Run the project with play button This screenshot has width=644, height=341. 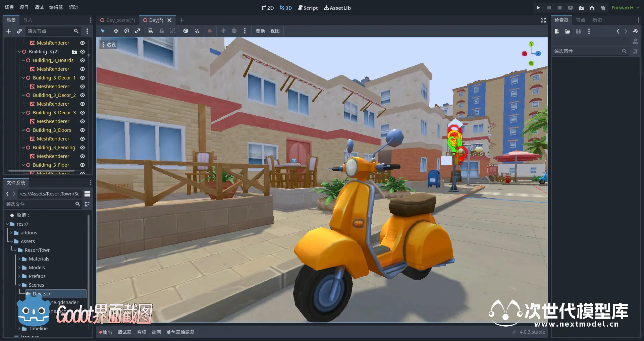coord(538,8)
